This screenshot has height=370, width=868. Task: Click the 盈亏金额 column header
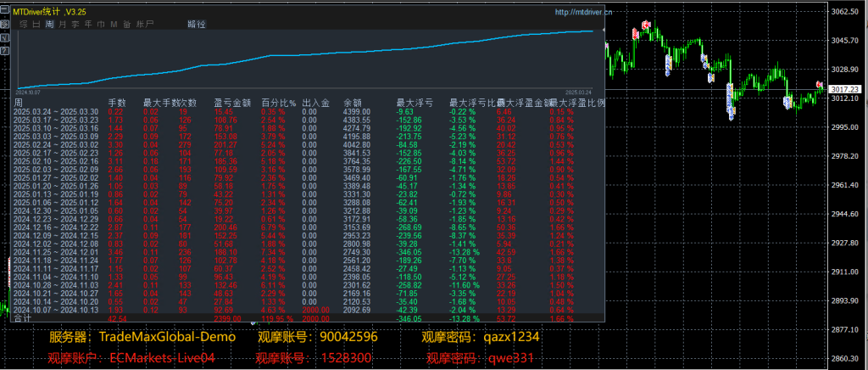230,103
